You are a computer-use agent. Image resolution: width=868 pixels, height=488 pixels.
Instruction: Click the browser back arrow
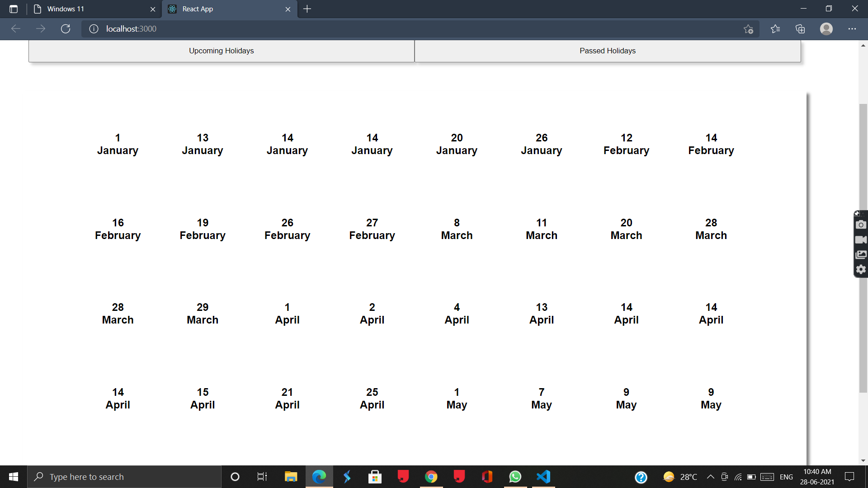[16, 29]
